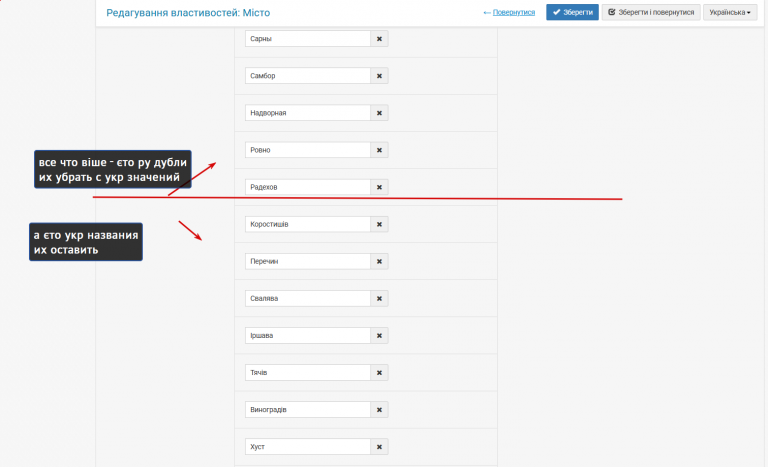
Task: Remove the Сарны value with its X
Action: coord(379,39)
